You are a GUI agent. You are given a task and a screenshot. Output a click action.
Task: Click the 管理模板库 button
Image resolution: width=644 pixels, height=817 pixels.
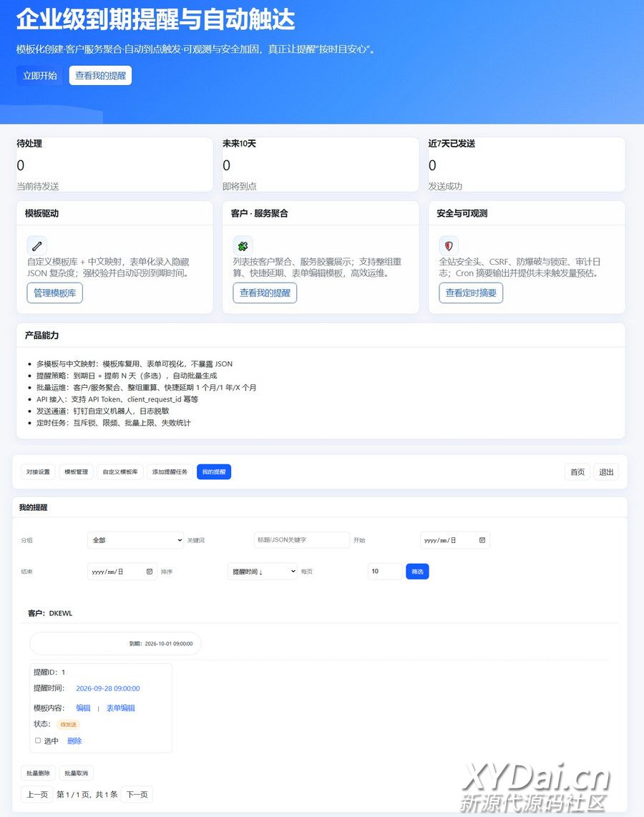[x=55, y=293]
